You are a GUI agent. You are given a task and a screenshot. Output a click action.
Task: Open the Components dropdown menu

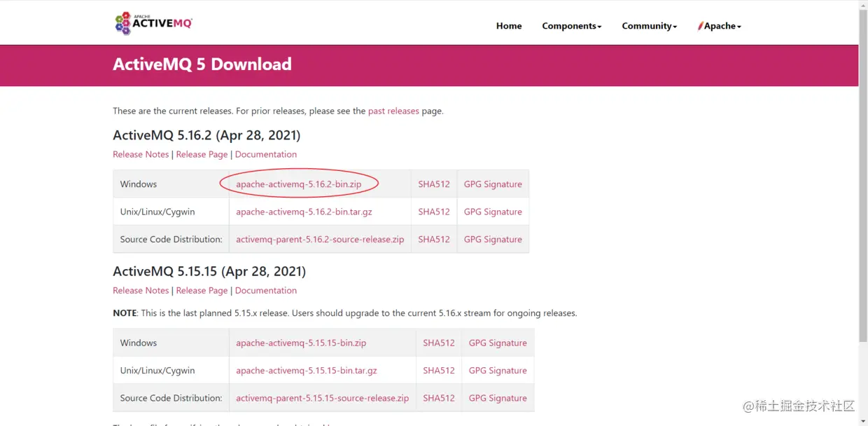point(571,25)
